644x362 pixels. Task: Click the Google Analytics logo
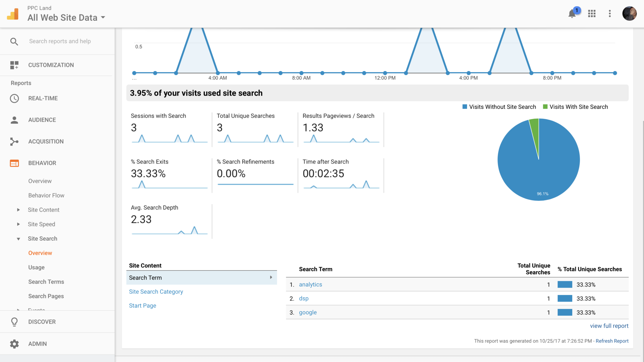click(13, 14)
